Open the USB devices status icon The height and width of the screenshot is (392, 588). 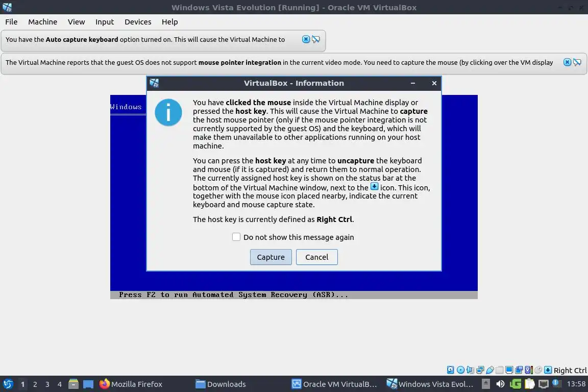(x=490, y=370)
